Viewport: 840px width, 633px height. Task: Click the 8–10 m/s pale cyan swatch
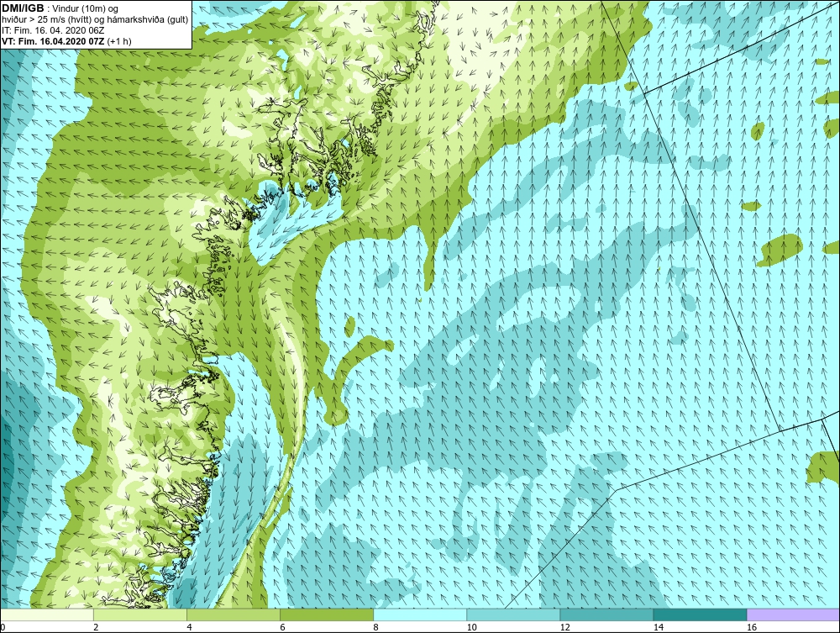click(x=420, y=615)
